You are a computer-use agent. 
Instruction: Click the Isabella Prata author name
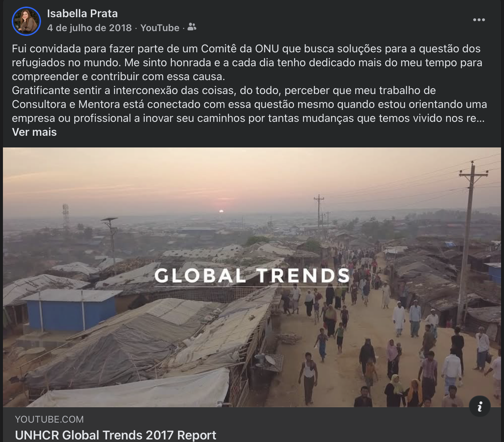click(82, 14)
